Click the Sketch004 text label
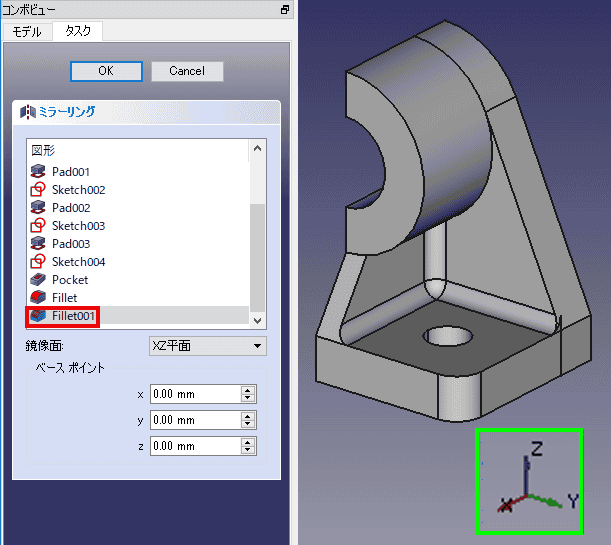This screenshot has width=611, height=545. pyautogui.click(x=79, y=262)
